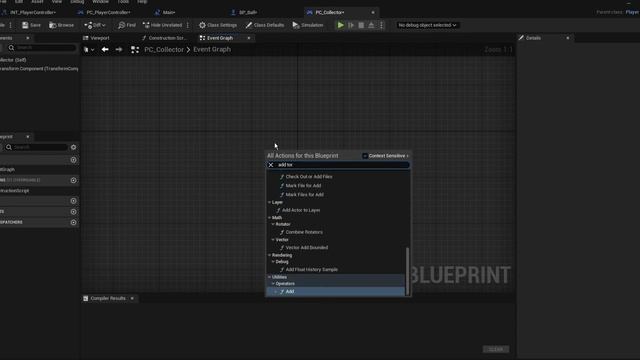Click the Simulation button
Image resolution: width=640 pixels, height=360 pixels.
(x=308, y=25)
